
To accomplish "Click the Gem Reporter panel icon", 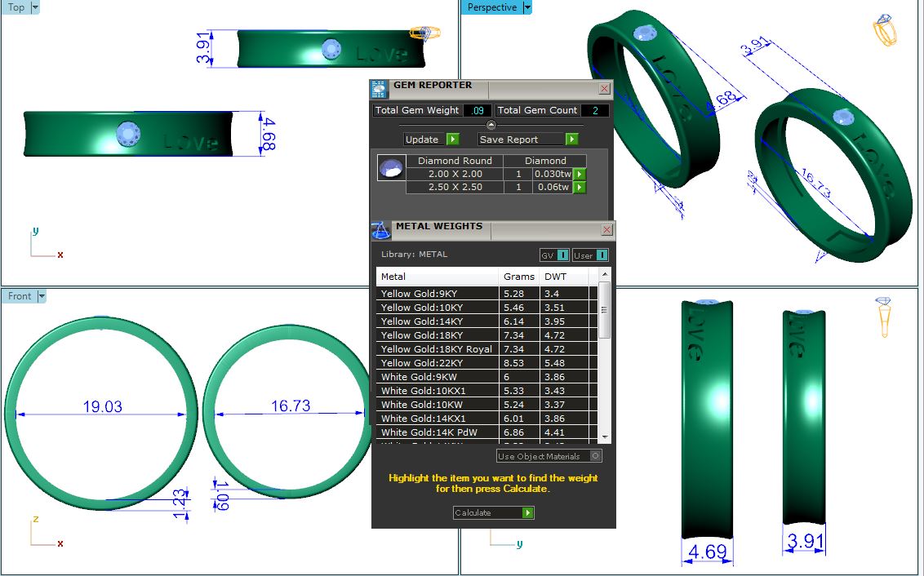I will pos(379,89).
